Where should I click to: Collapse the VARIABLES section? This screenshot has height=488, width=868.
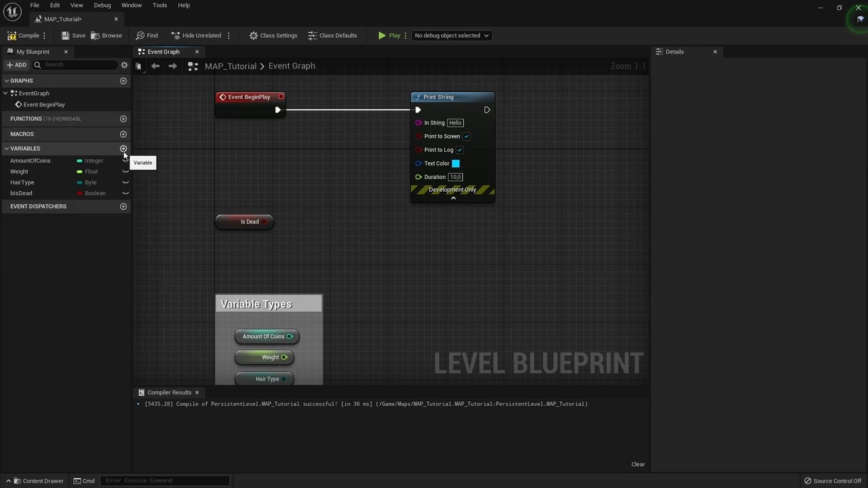6,148
